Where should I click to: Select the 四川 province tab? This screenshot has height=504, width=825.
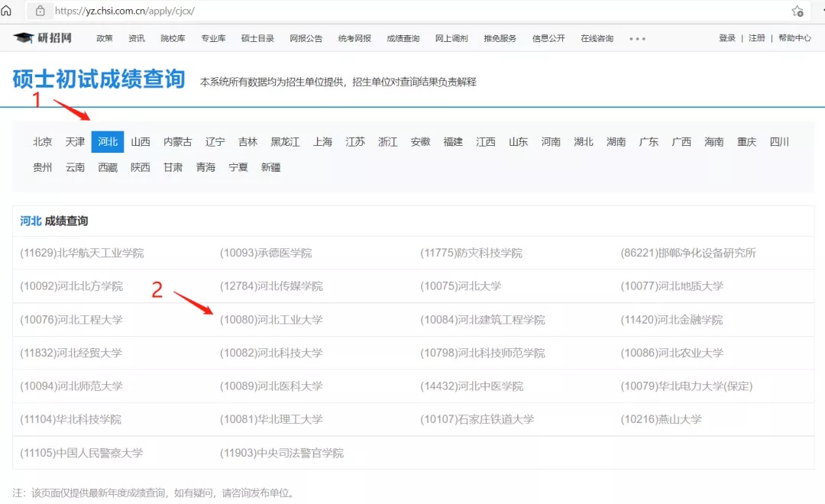pos(779,142)
